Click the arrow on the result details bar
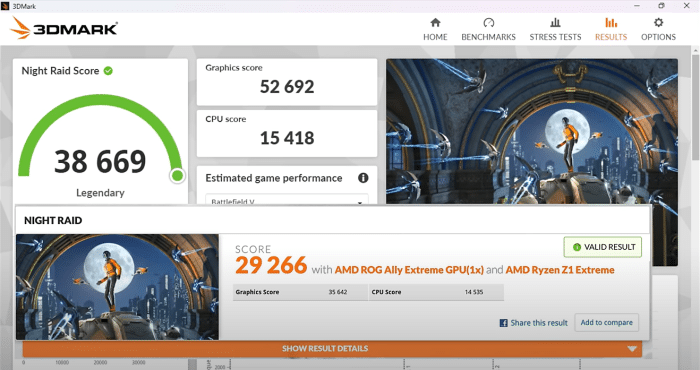 632,349
